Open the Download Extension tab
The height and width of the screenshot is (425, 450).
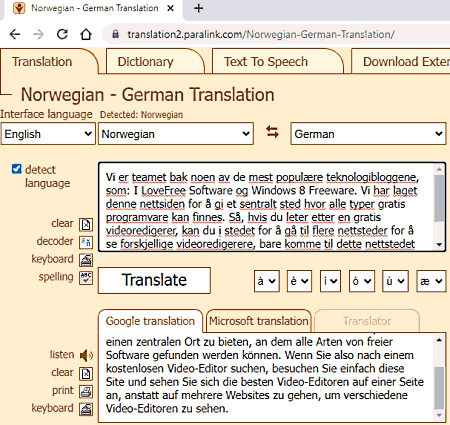[401, 61]
